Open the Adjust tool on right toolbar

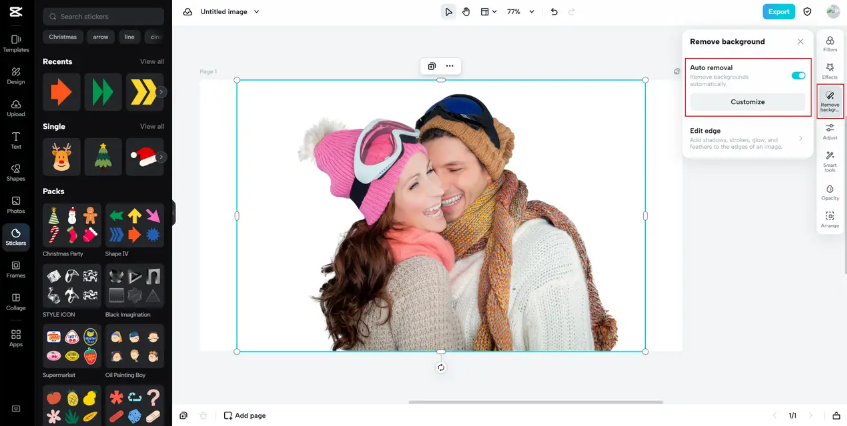(x=830, y=132)
